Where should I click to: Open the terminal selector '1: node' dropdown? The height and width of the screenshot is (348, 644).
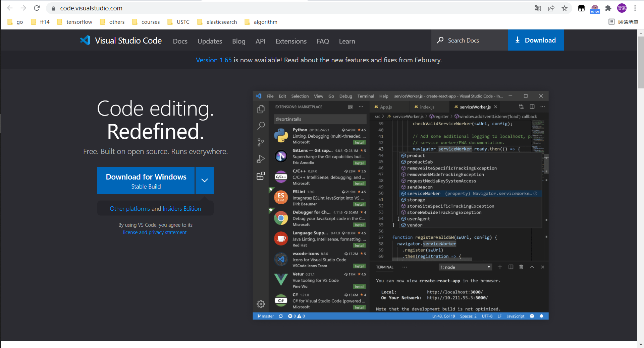[x=466, y=267]
